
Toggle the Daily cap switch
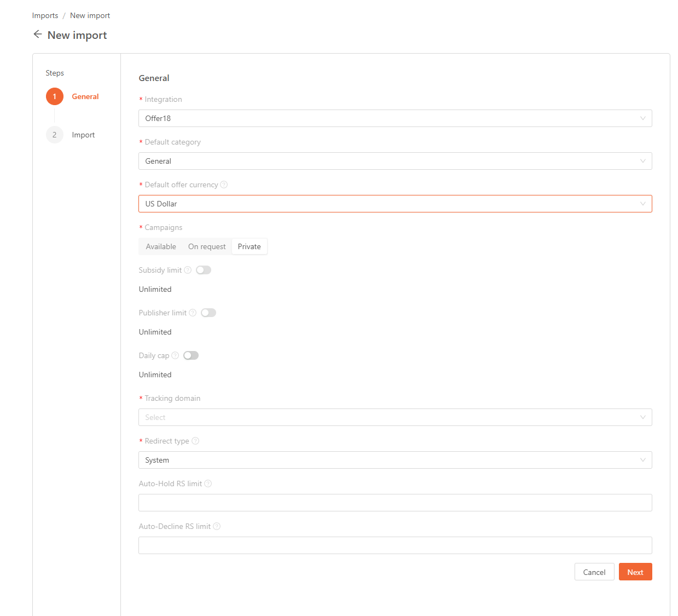(191, 356)
